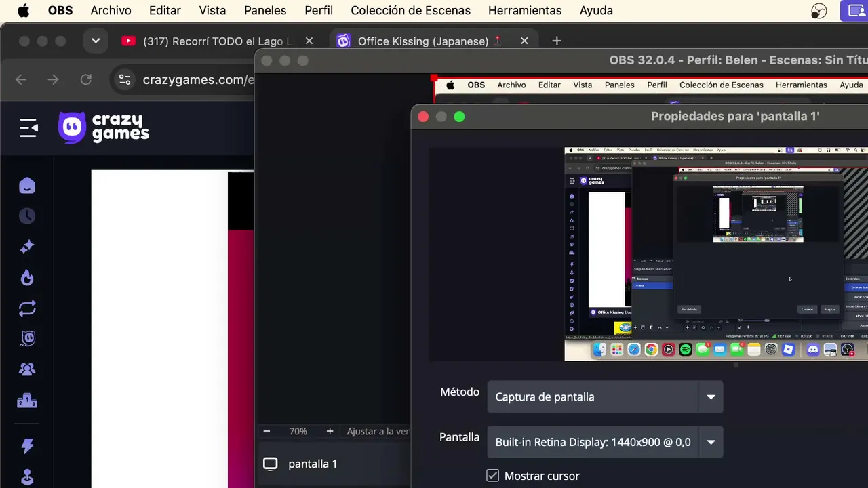Screen dimensions: 868x488
Task: Click the screen preview in the Propiedades dialog
Action: (716, 254)
